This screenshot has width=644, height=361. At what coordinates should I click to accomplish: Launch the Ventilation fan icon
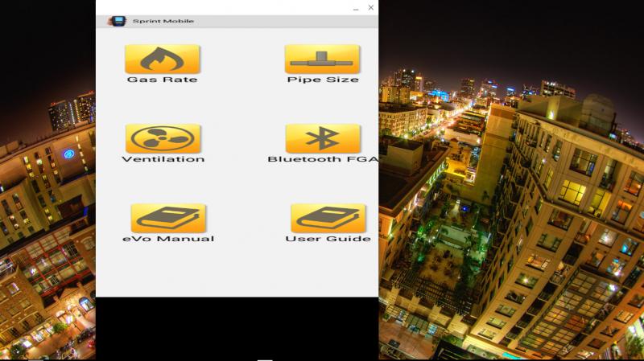(x=163, y=138)
